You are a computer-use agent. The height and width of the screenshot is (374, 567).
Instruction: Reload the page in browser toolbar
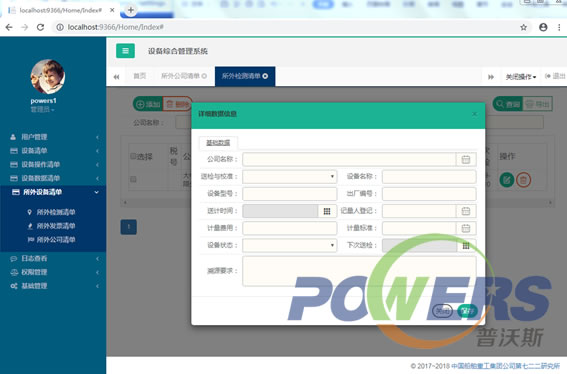(x=40, y=27)
